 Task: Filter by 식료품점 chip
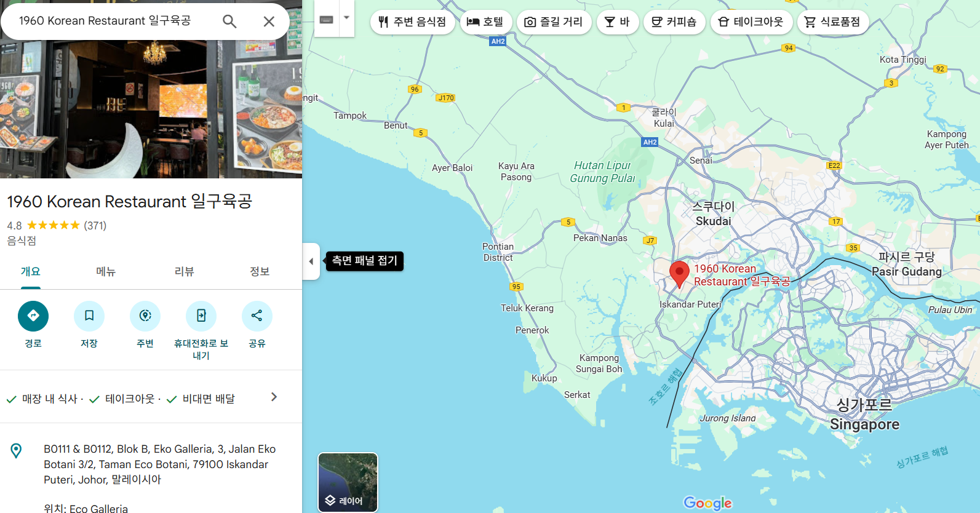pyautogui.click(x=833, y=22)
